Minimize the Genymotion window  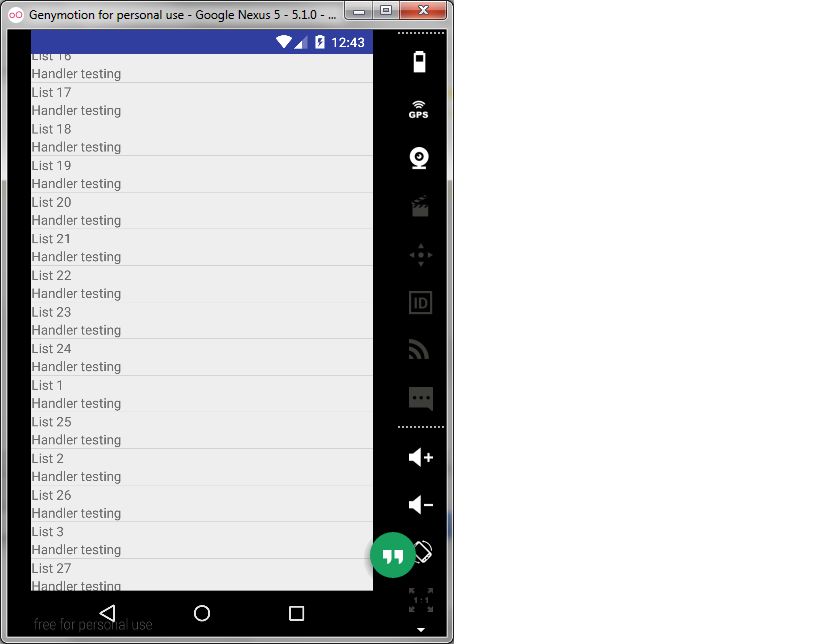(359, 10)
